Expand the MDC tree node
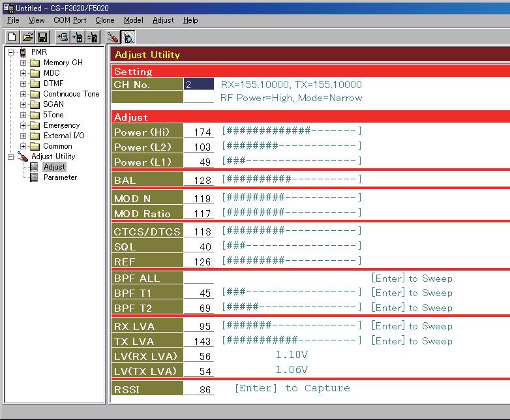This screenshot has width=510, height=420. (x=23, y=73)
